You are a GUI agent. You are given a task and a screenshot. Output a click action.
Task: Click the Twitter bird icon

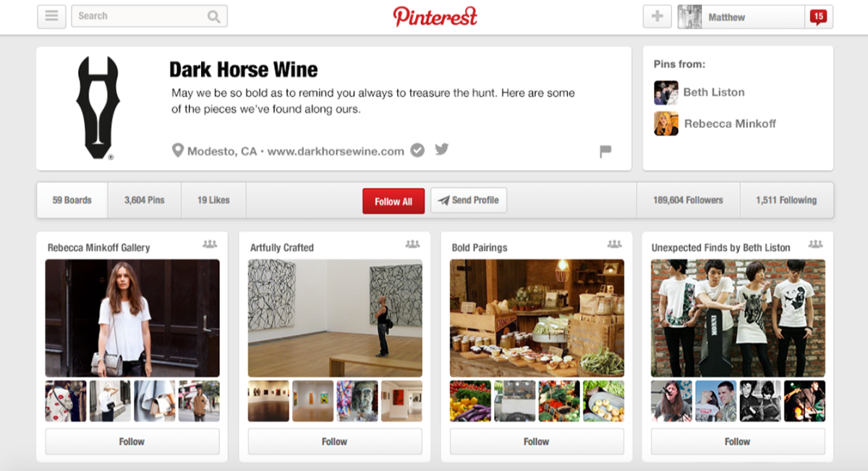[441, 150]
